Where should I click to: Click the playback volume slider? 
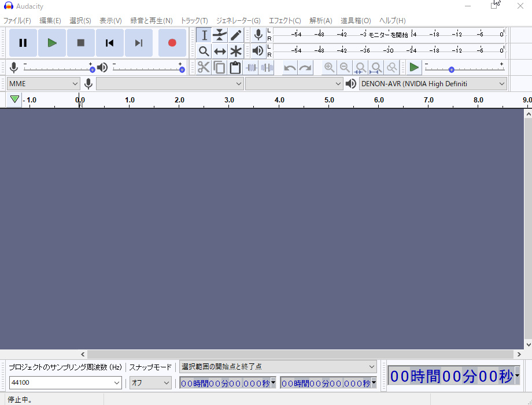coord(147,68)
